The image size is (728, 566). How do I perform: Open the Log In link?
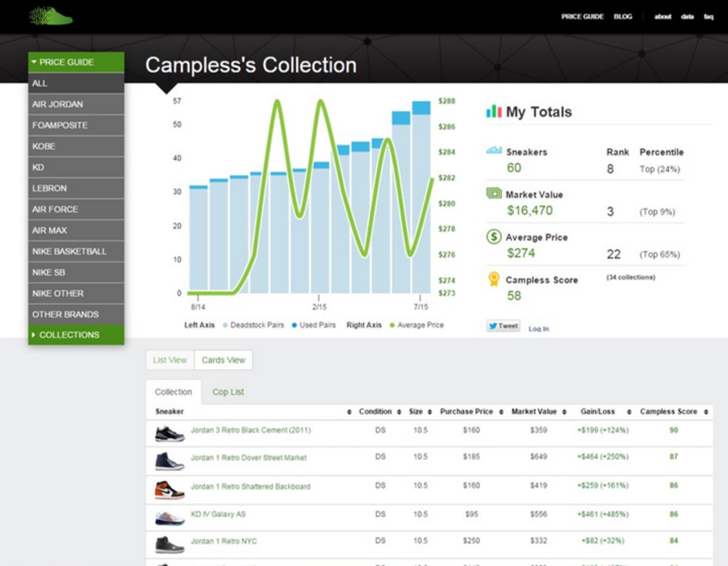pos(538,329)
